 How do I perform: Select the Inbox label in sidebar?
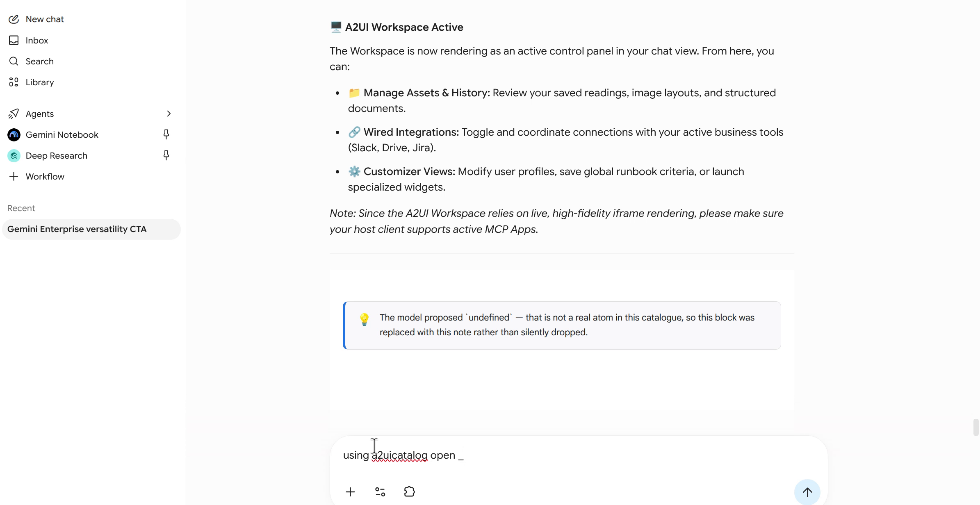[x=37, y=40]
